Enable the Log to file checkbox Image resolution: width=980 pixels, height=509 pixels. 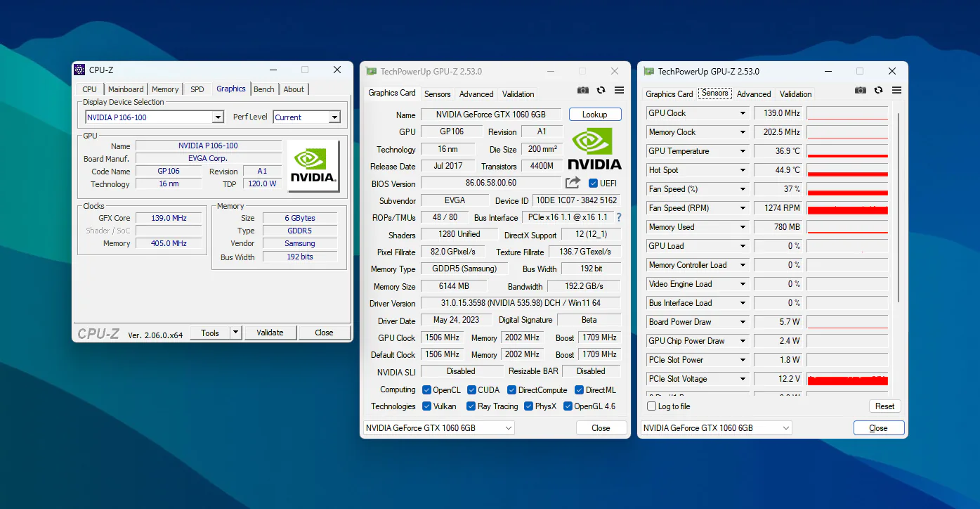point(651,406)
